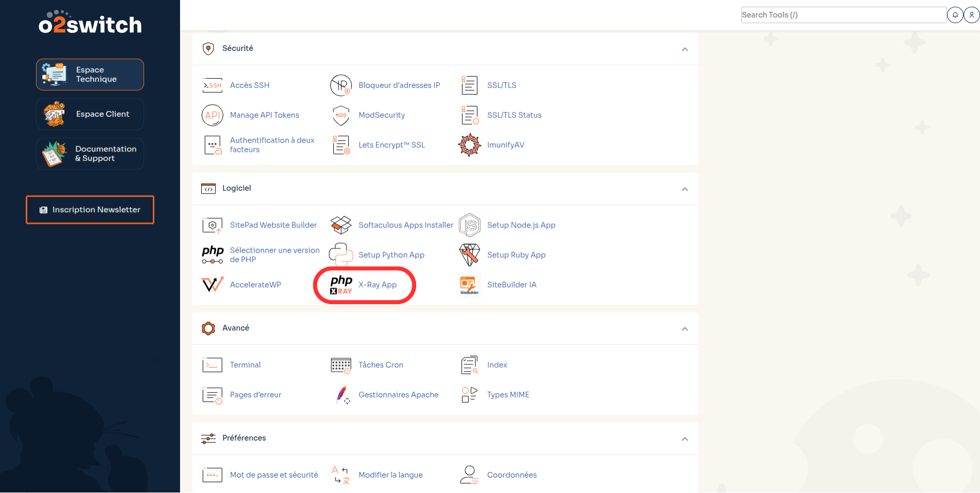Open the Terminal icon

[212, 365]
